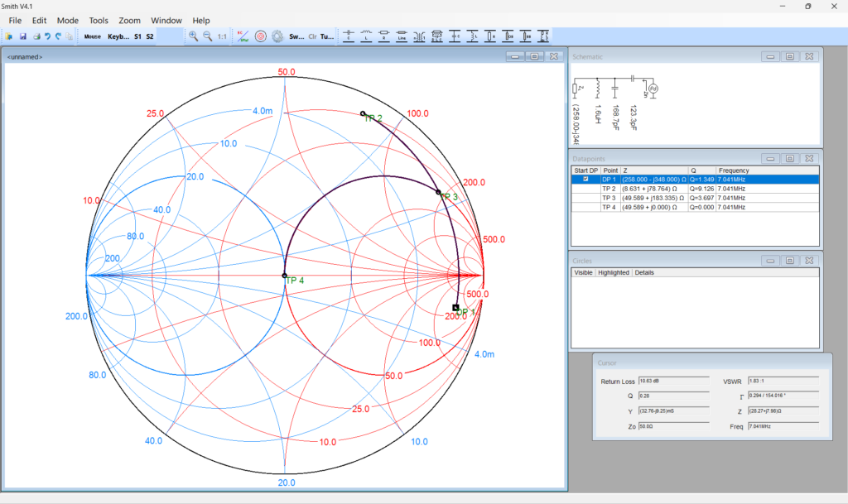Image resolution: width=848 pixels, height=504 pixels.
Task: Add a series resistor element
Action: pos(384,36)
